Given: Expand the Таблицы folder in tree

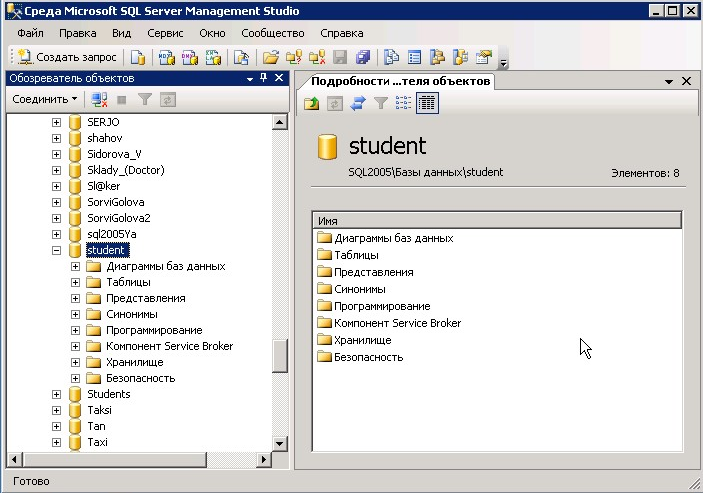Looking at the screenshot, I should click(75, 282).
